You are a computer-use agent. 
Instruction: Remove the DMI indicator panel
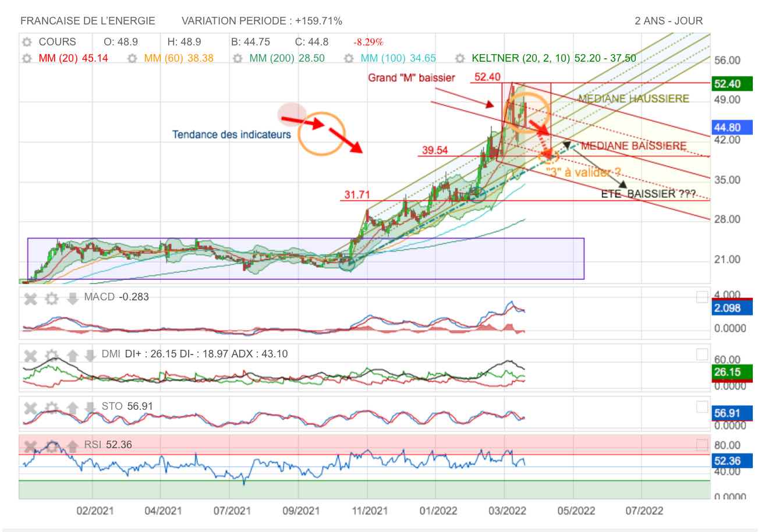tap(31, 354)
